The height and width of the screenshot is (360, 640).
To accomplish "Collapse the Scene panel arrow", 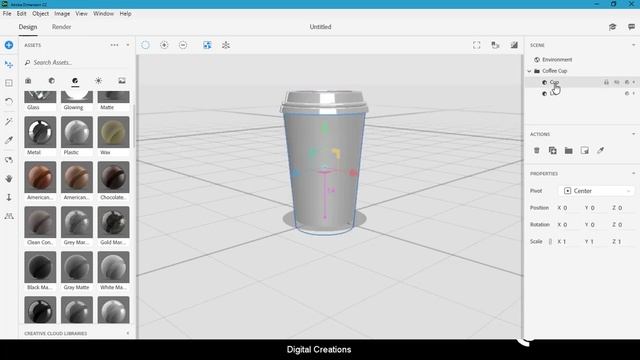I will [x=633, y=45].
